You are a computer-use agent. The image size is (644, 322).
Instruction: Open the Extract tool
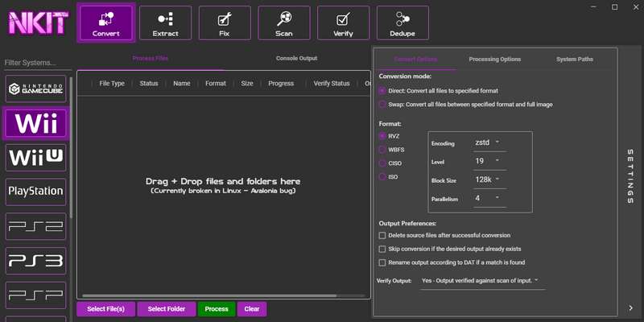(165, 23)
